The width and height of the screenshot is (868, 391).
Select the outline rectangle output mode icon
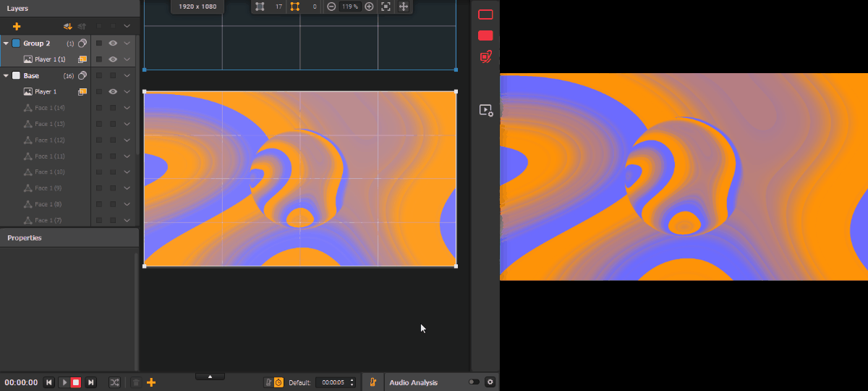tap(485, 14)
